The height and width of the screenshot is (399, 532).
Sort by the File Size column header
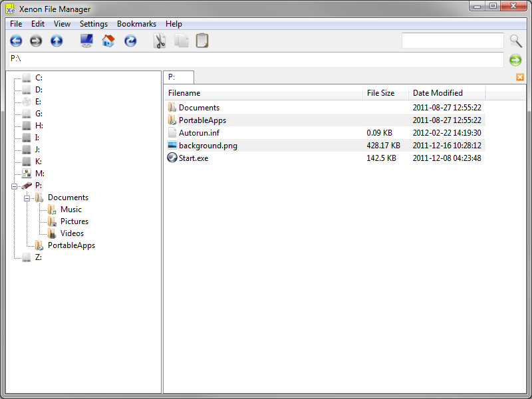pos(380,93)
